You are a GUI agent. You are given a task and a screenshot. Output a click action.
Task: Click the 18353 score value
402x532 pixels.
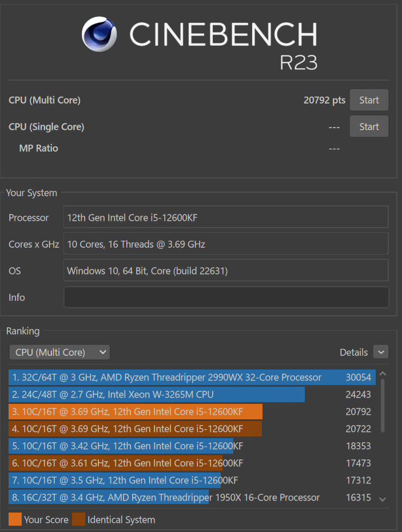[x=358, y=446]
